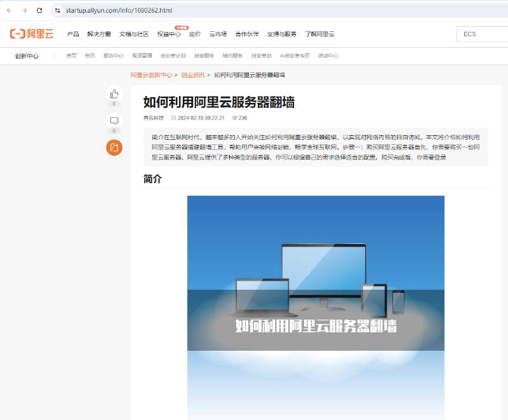Screen dimensions: 508x420
Task: Click the 阿里云创新中心 breadcrumb link
Action: tap(151, 75)
